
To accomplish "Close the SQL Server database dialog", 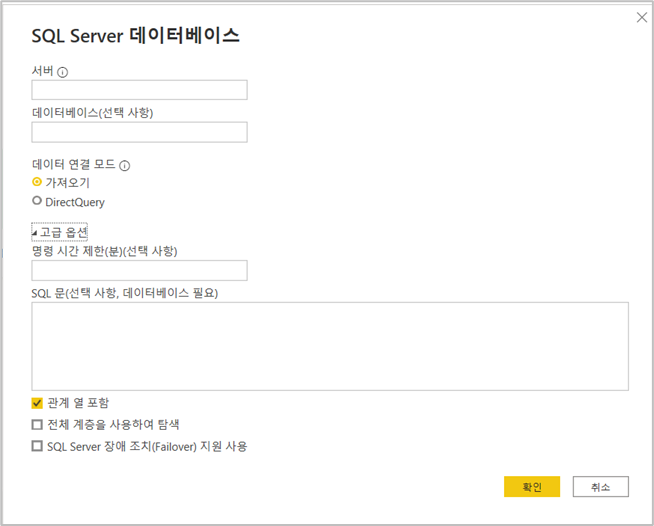I will [641, 17].
